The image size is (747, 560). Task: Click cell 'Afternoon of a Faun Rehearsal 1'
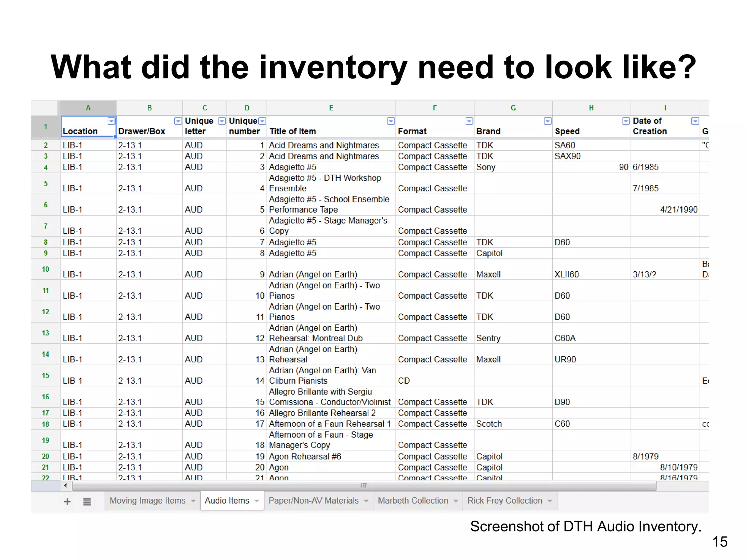pos(331,424)
